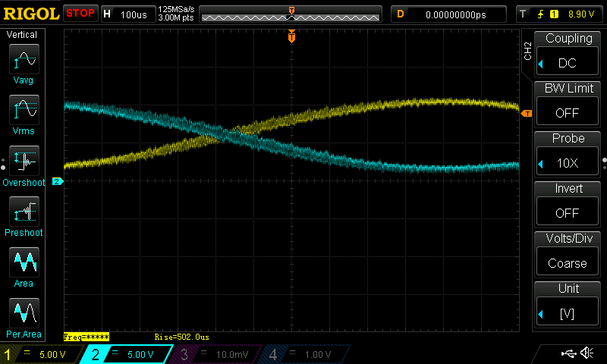The height and width of the screenshot is (364, 607).
Task: Select the Per.Area measurement icon
Action: (24, 313)
